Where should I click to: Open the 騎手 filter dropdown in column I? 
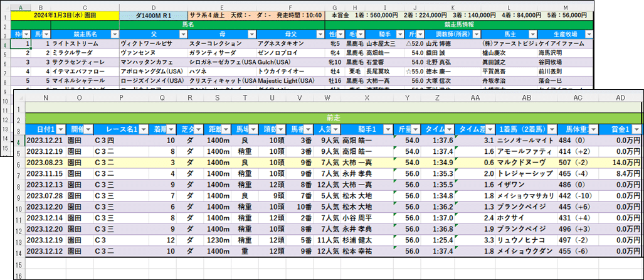(401, 34)
